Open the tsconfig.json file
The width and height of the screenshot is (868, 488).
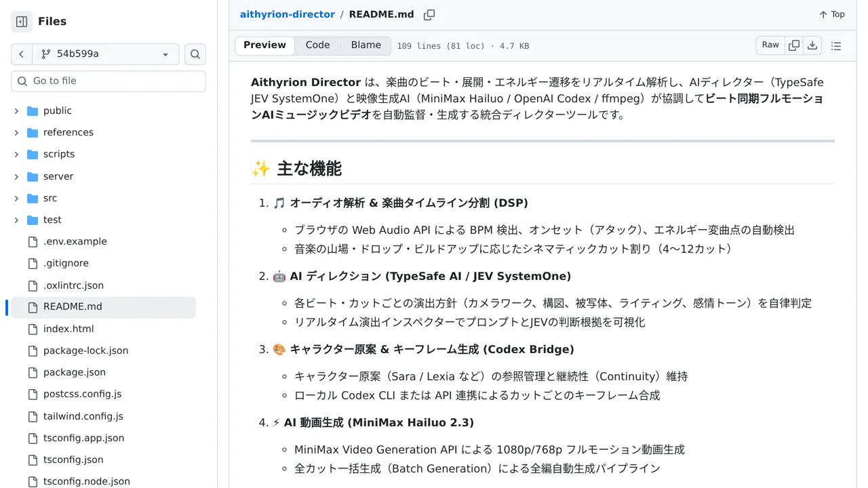point(73,460)
